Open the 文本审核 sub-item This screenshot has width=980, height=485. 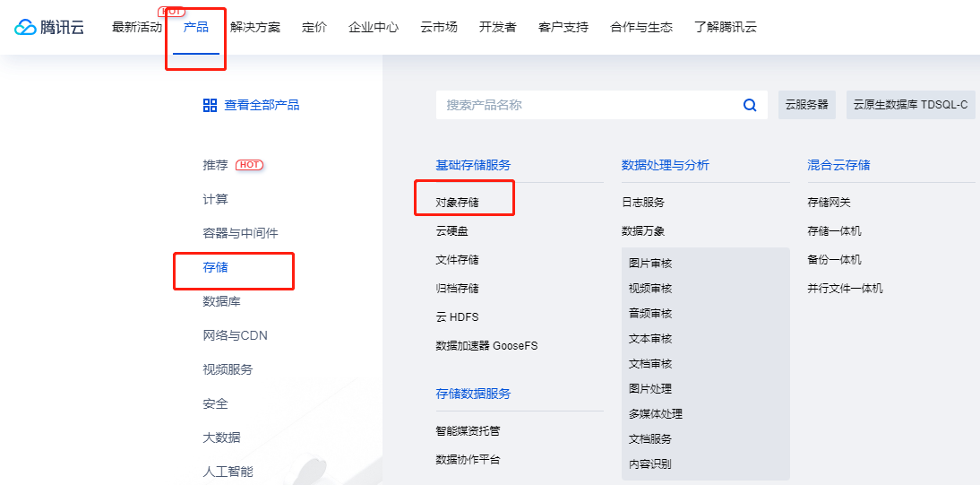[x=650, y=339]
